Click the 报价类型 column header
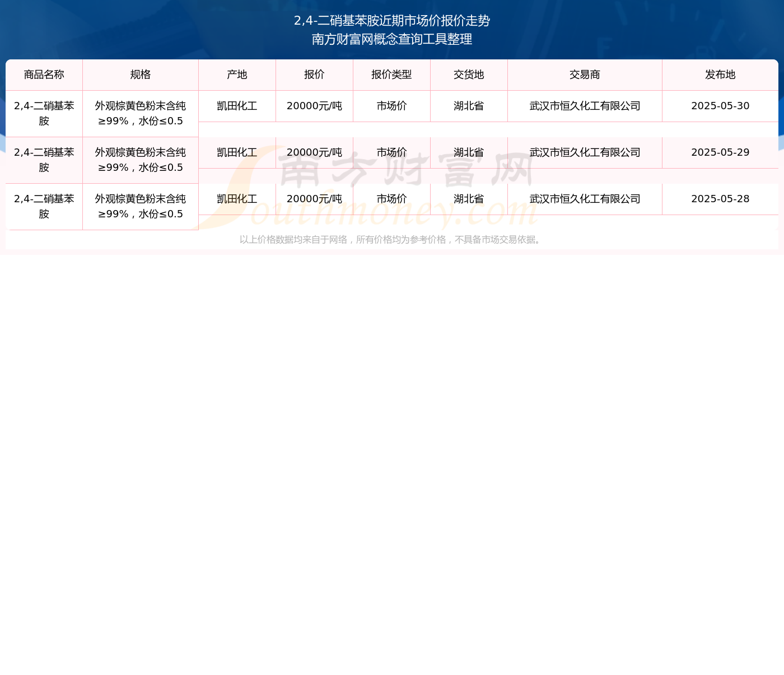784x675 pixels. (x=391, y=75)
